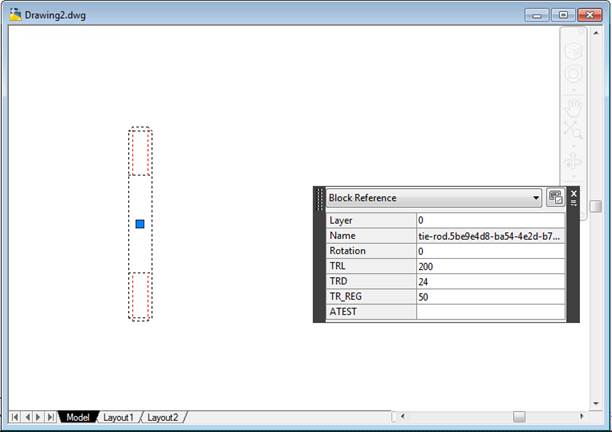Image resolution: width=612 pixels, height=432 pixels.
Task: Go to the next layout tab arrow
Action: (x=39, y=417)
